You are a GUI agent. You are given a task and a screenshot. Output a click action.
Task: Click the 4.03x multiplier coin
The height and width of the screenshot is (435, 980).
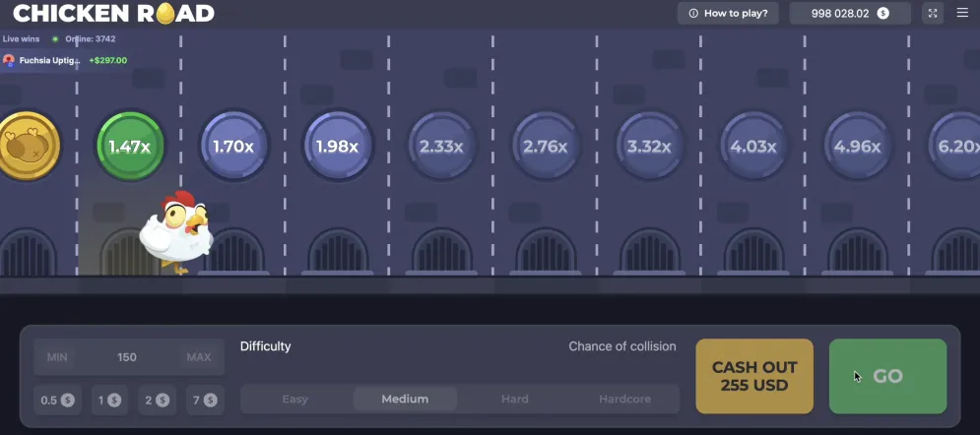click(x=753, y=146)
